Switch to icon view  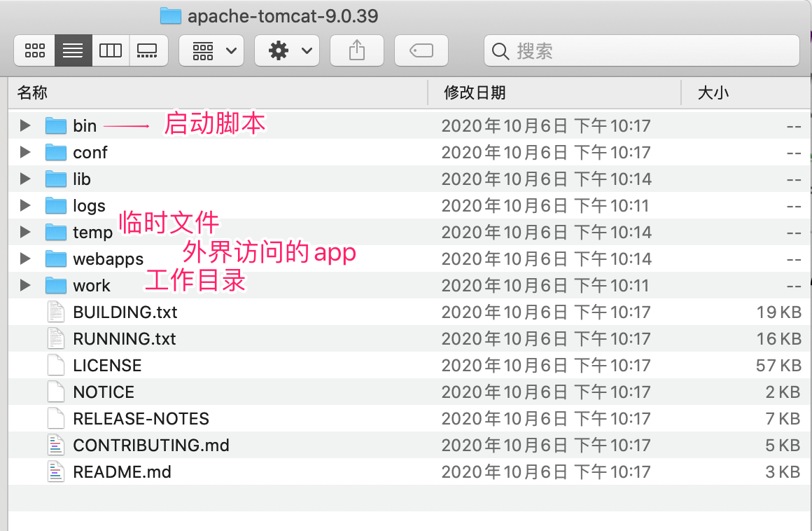(x=35, y=50)
